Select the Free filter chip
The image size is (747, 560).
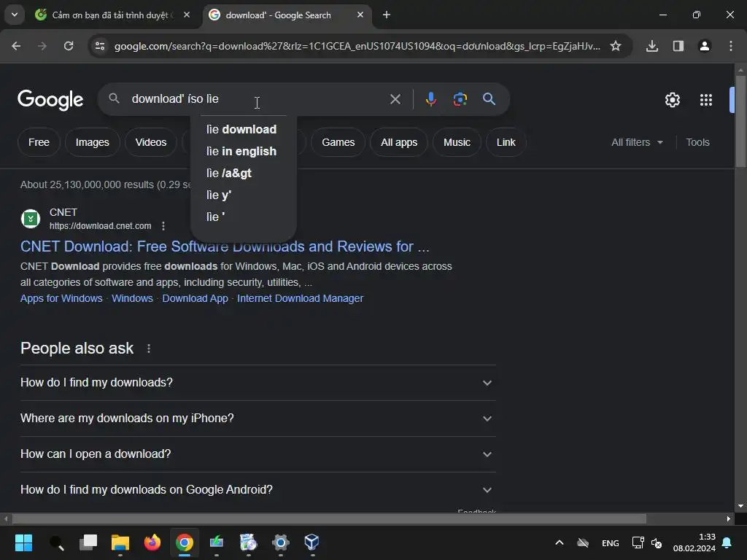click(39, 142)
